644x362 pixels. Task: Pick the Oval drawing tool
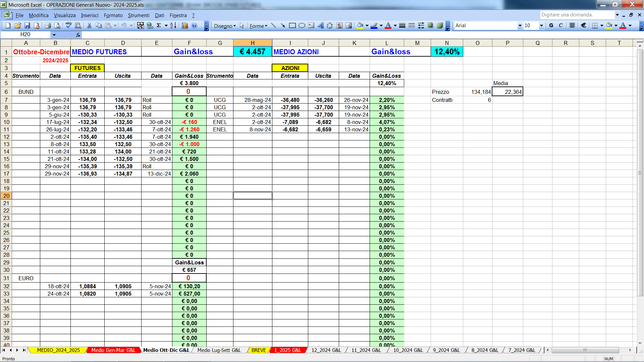(302, 25)
